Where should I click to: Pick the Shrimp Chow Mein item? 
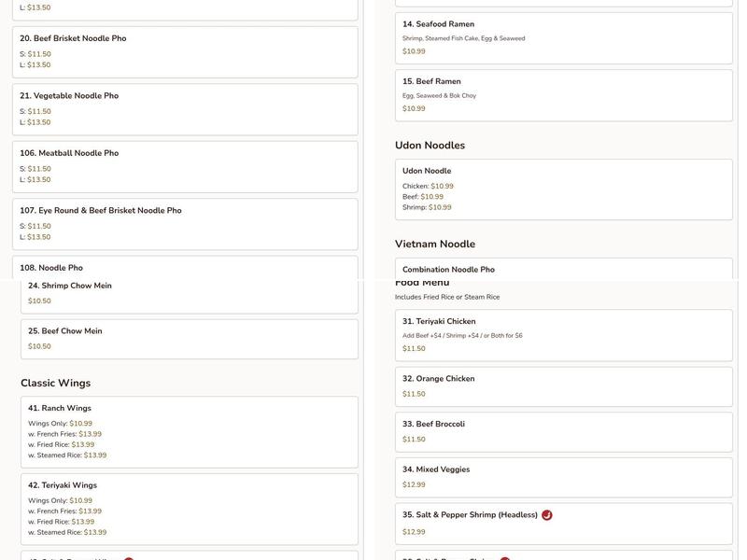(190, 293)
